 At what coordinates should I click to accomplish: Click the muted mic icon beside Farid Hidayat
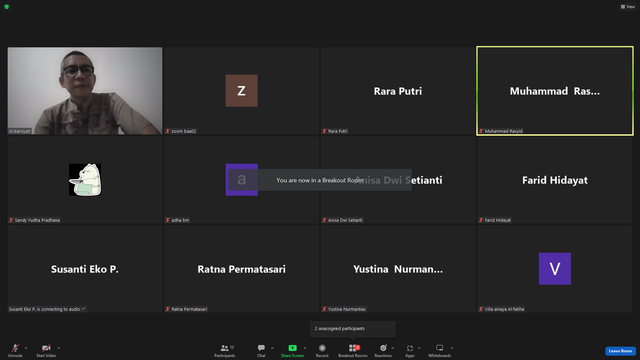(481, 220)
